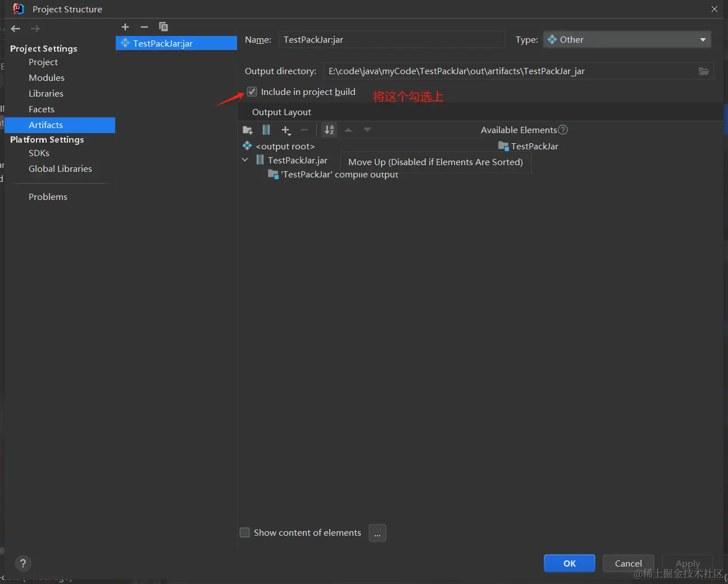Viewport: 728px width, 584px height.
Task: Create archive in output layout
Action: point(266,130)
